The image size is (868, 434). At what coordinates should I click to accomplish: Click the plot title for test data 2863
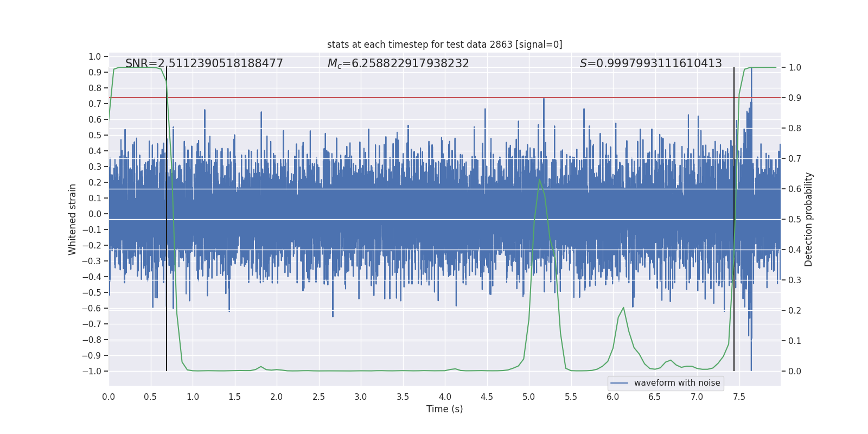pyautogui.click(x=444, y=44)
